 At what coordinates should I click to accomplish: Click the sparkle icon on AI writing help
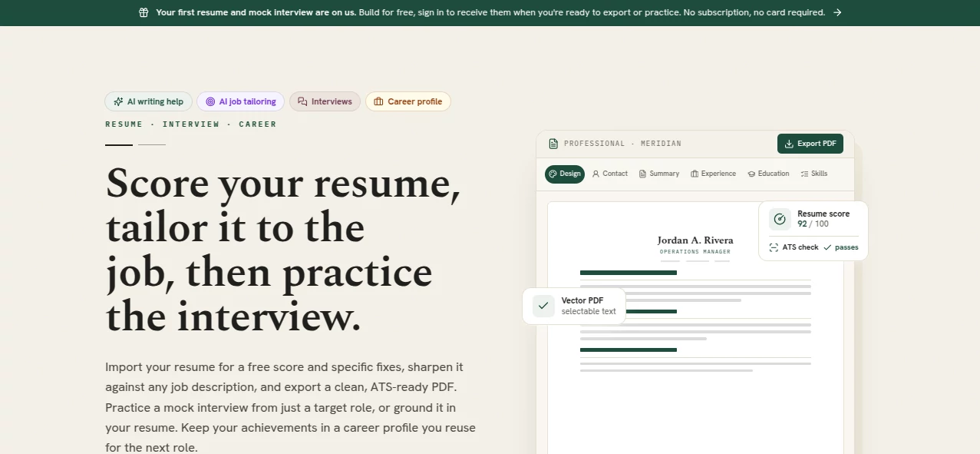point(118,101)
